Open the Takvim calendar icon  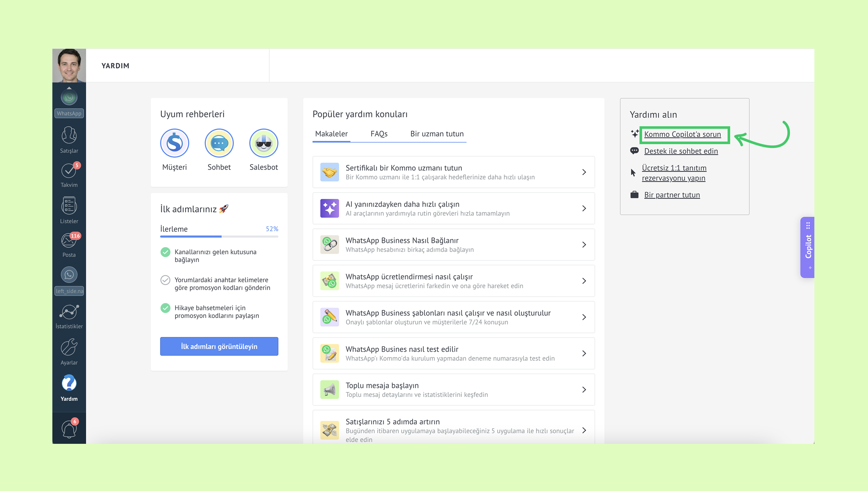click(69, 171)
